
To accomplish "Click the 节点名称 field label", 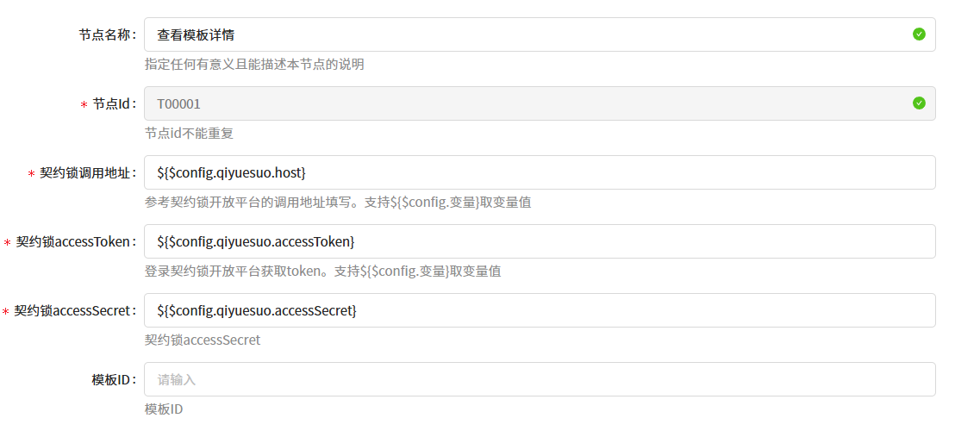I will point(105,34).
